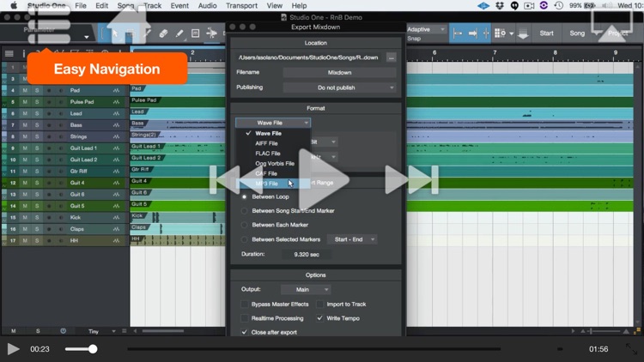The height and width of the screenshot is (362, 644).
Task: Solo the Bass track
Action: tap(37, 124)
